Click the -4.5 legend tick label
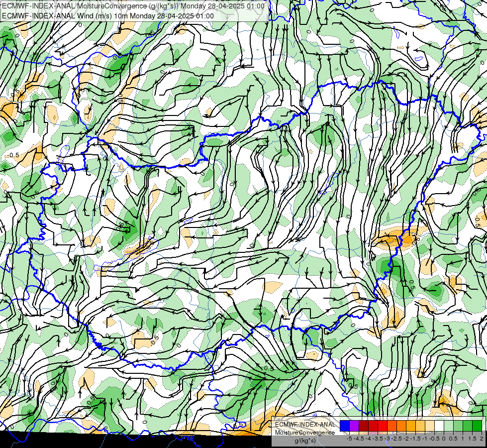Image resolution: width=487 pixels, height=448 pixels. (x=360, y=439)
